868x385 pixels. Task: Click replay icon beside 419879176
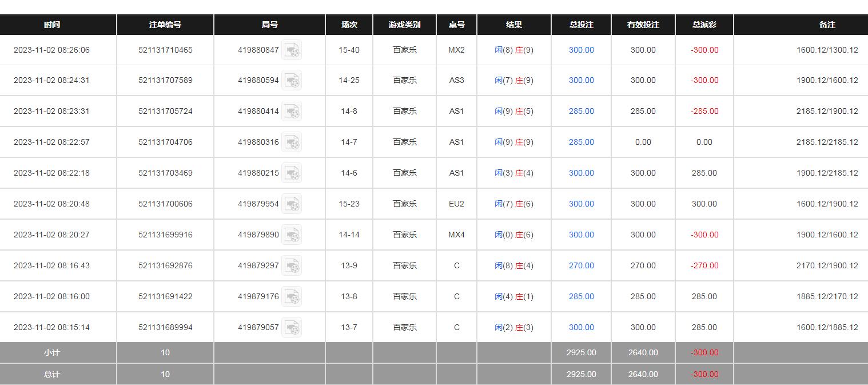pyautogui.click(x=292, y=297)
